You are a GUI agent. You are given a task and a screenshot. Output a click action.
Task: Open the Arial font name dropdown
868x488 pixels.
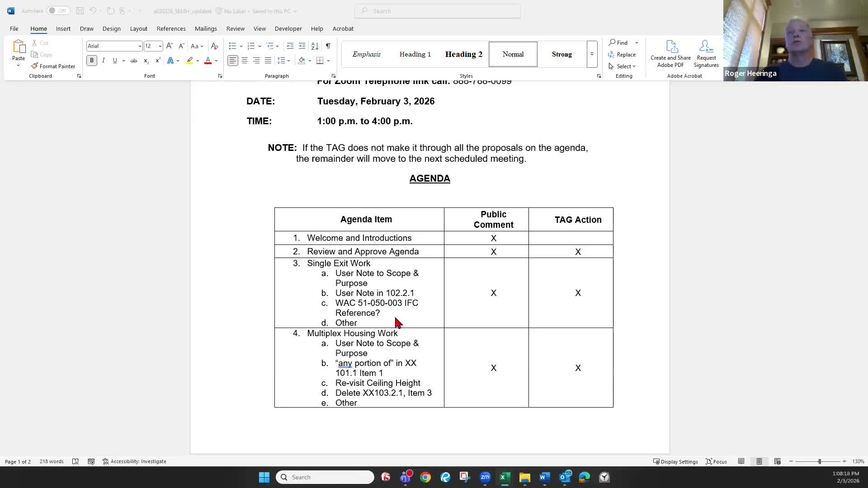point(139,46)
